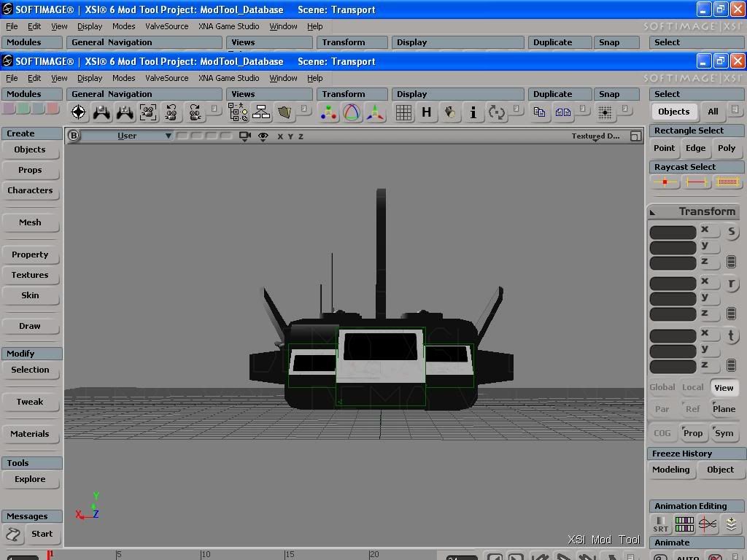Click the Textures button
This screenshot has width=747, height=560.
[x=30, y=275]
